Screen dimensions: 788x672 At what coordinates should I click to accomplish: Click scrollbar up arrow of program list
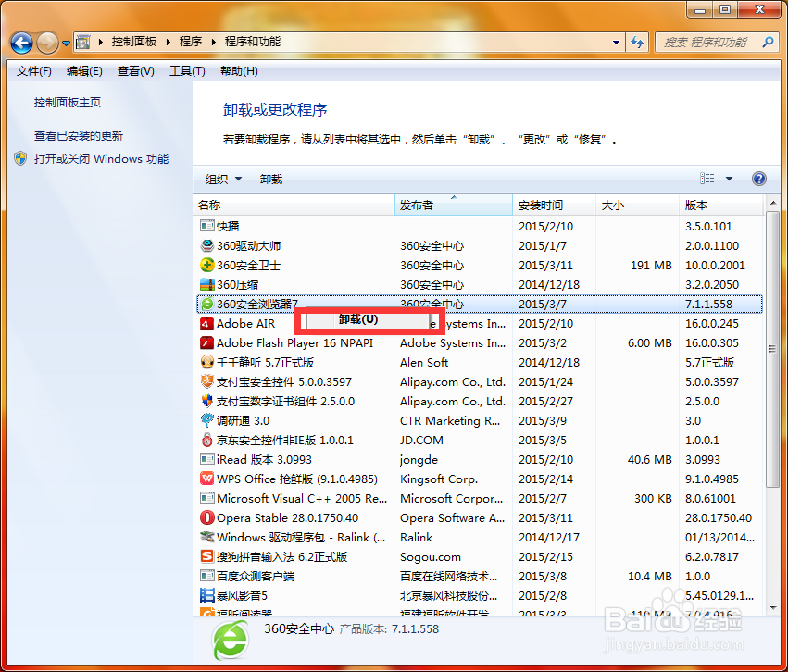coord(773,204)
